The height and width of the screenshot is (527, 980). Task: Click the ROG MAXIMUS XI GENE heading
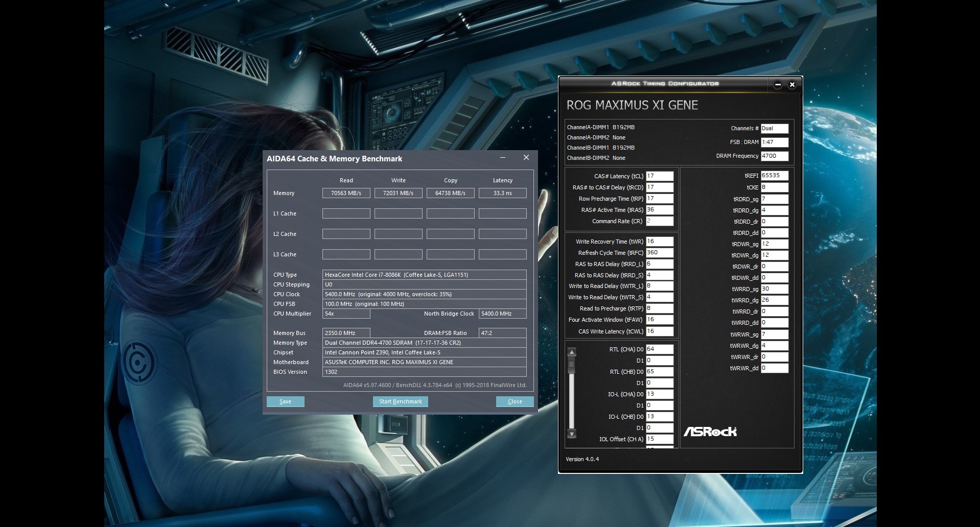pos(632,105)
